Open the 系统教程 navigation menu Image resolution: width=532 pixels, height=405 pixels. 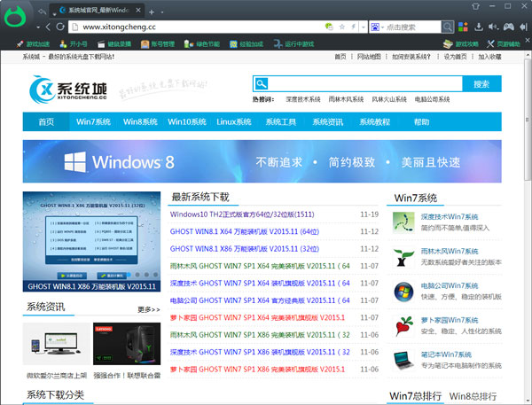pos(374,121)
